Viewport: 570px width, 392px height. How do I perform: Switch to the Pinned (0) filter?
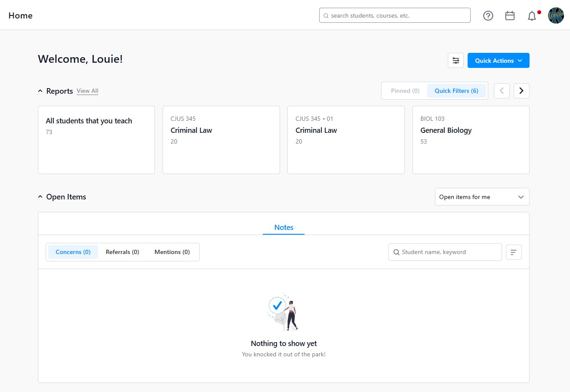tap(405, 91)
